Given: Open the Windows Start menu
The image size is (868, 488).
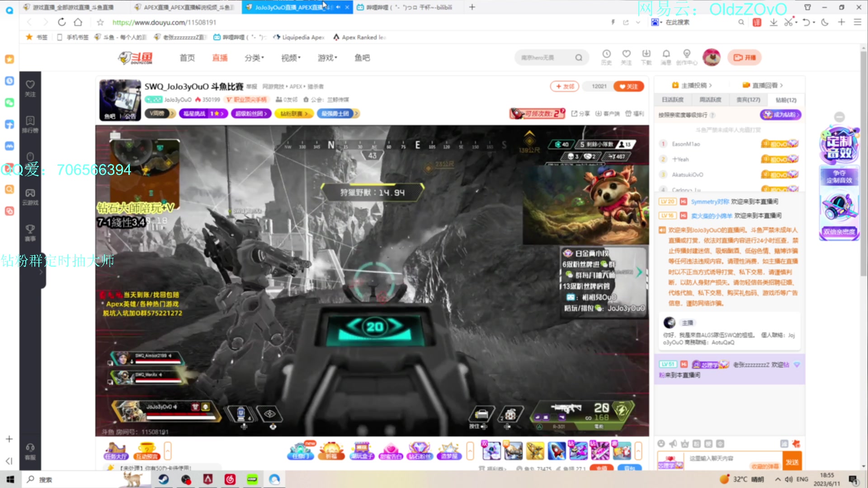Looking at the screenshot, I should 10,479.
